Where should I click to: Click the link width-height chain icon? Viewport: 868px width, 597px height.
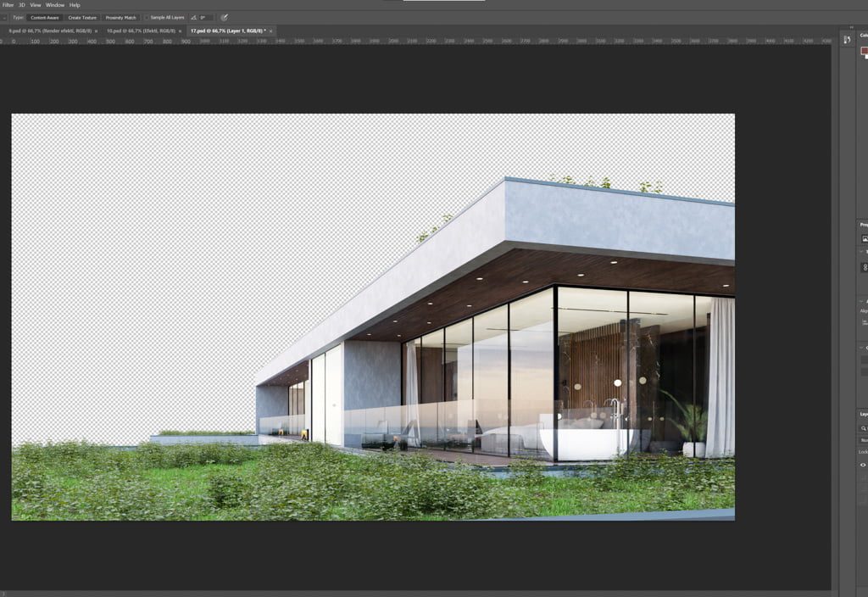point(864,267)
